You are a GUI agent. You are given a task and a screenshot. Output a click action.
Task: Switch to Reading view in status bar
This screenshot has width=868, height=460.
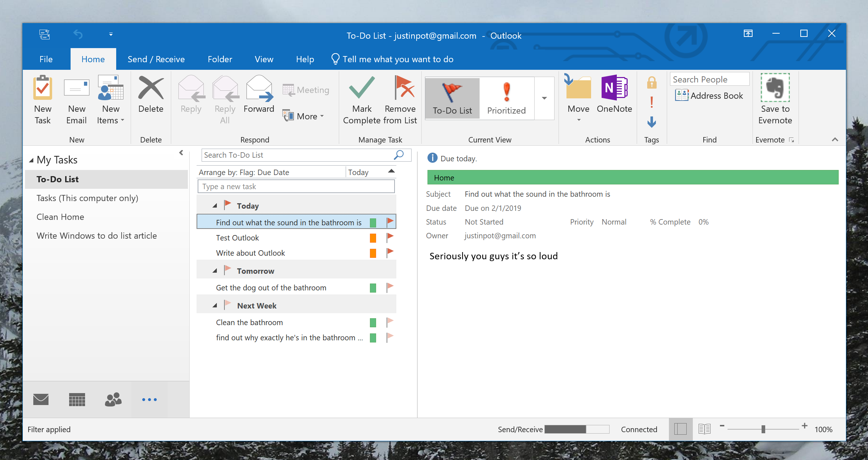coord(704,429)
